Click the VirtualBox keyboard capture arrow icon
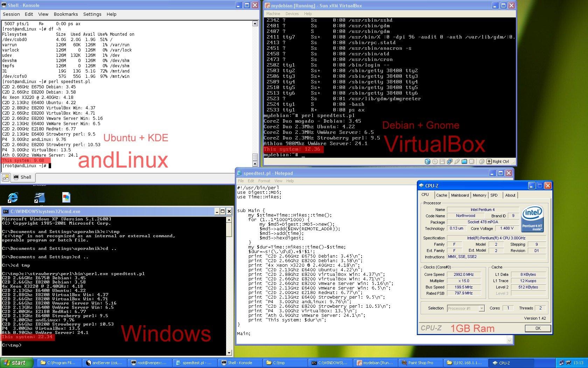This screenshot has width=588, height=368. pyautogui.click(x=489, y=162)
